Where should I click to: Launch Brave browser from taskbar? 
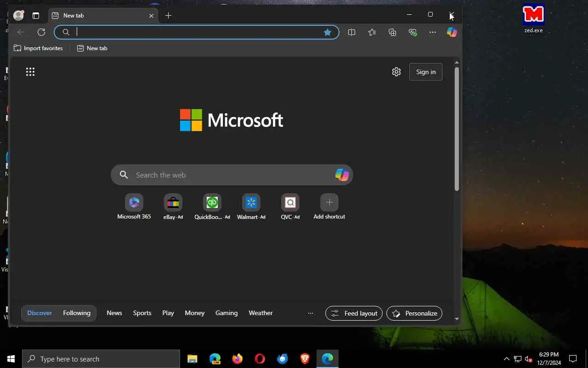pos(305,359)
